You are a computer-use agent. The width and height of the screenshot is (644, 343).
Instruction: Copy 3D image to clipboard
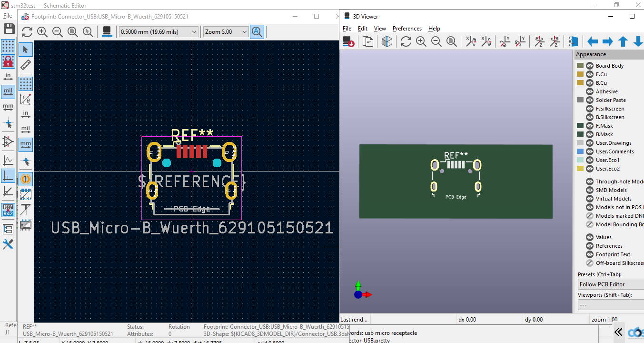point(368,41)
